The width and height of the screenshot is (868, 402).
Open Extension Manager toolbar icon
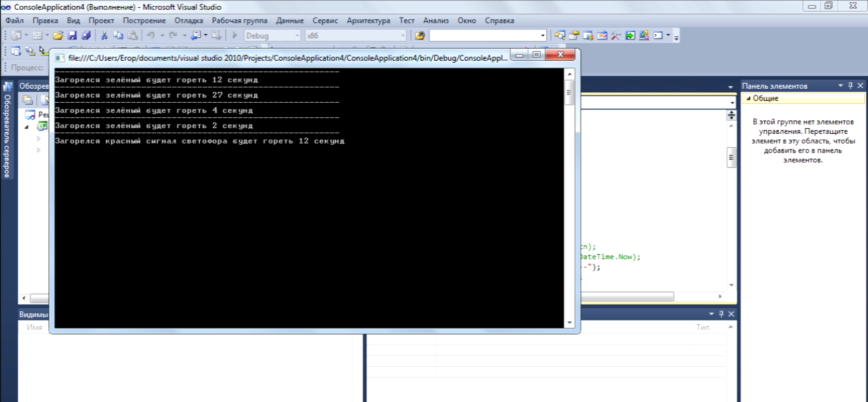click(x=644, y=36)
